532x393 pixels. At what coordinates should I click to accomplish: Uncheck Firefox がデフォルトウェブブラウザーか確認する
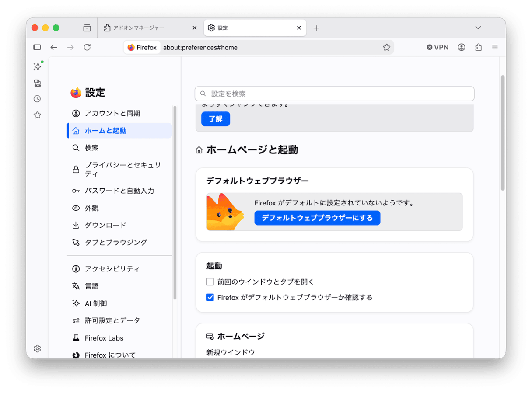[x=210, y=297]
